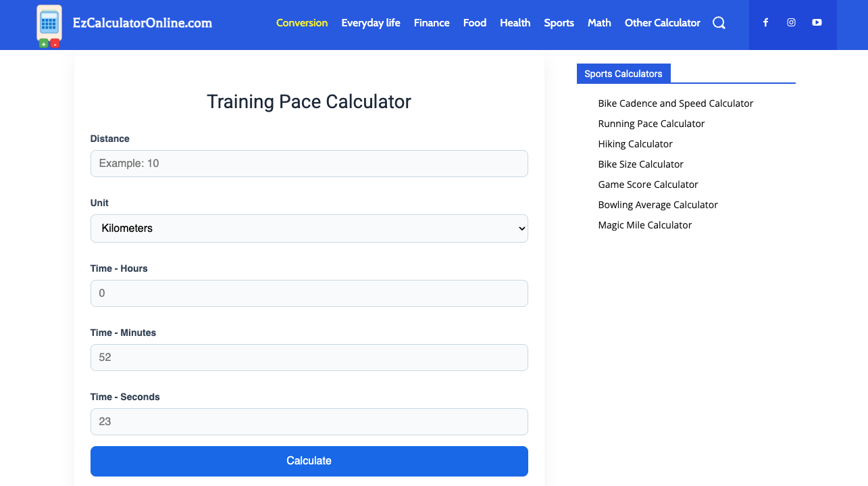Click the Unit dropdown chevron arrow
Image resolution: width=868 pixels, height=486 pixels.
point(519,228)
